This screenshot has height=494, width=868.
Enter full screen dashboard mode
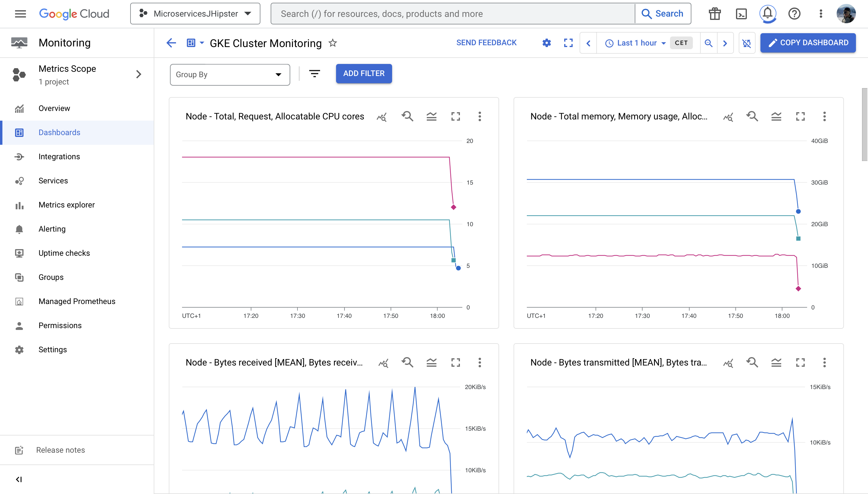568,43
